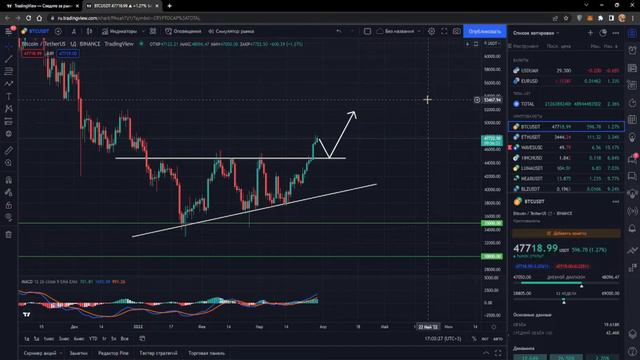Open the Скринер акций tab
Image resolution: width=640 pixels, height=360 pixels.
click(x=40, y=353)
